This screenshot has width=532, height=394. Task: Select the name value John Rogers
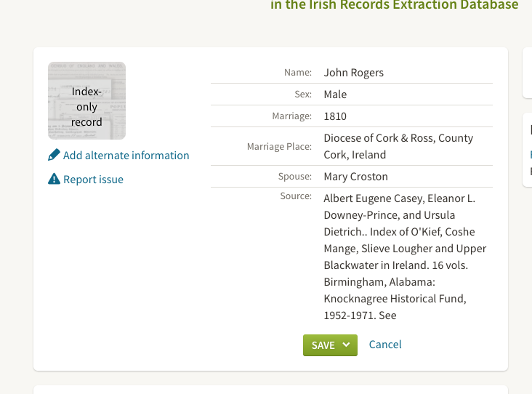354,73
